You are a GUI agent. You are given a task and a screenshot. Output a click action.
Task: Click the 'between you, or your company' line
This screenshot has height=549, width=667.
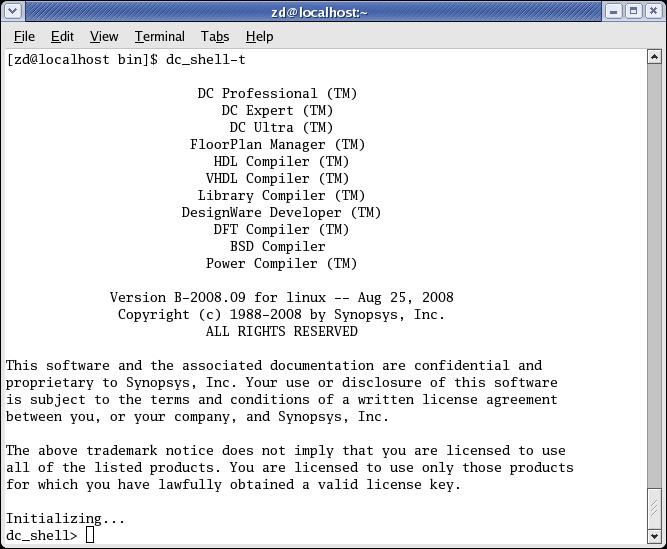point(197,417)
